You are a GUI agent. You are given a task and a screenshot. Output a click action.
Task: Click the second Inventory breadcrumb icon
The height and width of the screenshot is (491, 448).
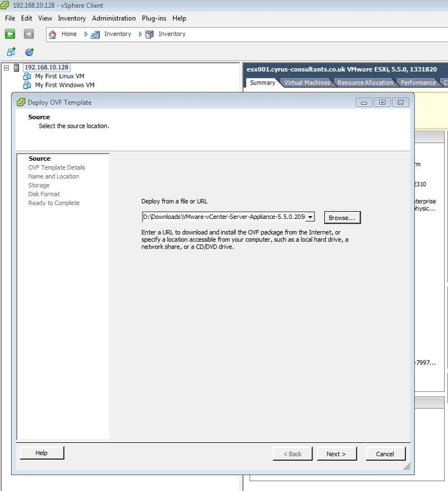(x=150, y=35)
